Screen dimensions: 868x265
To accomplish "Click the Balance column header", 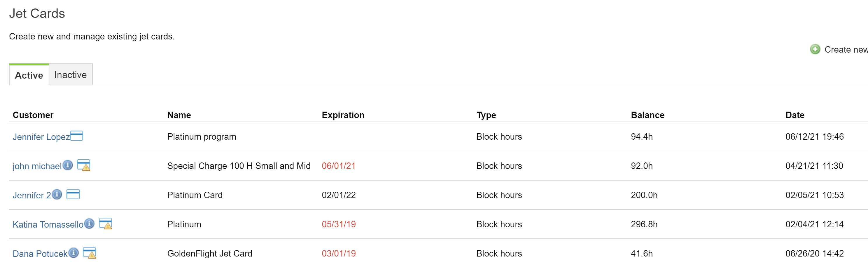I will point(647,115).
